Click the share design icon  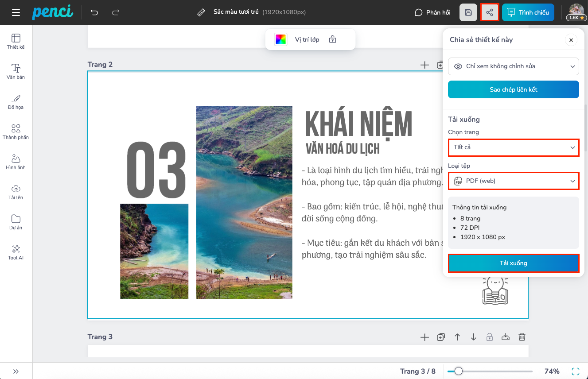[x=490, y=12]
